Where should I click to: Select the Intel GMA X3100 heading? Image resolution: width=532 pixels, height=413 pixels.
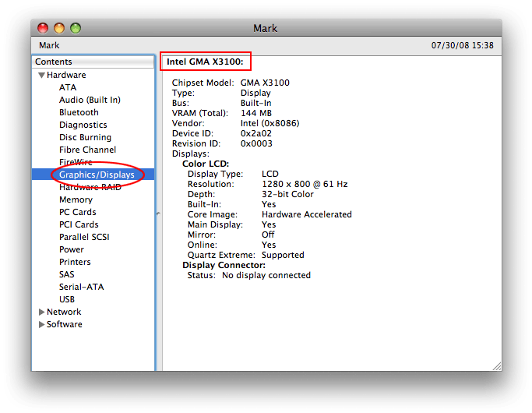[x=205, y=62]
